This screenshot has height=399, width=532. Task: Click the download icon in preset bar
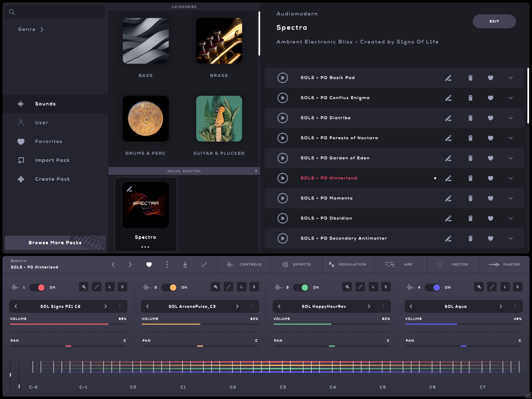(x=185, y=264)
